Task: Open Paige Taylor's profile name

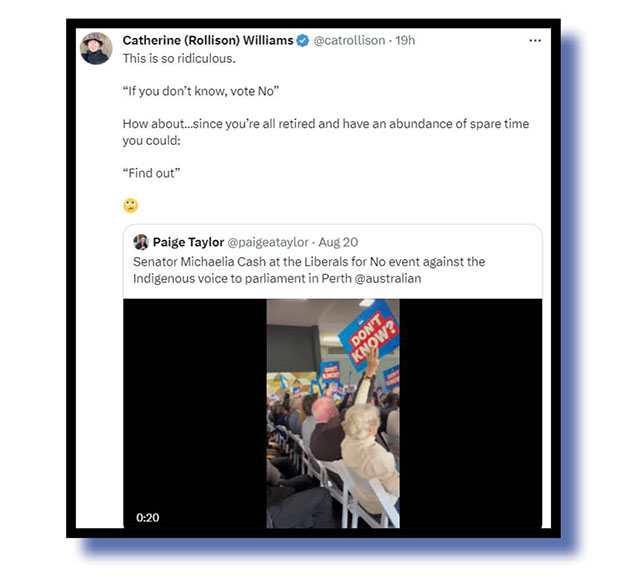Action: pos(188,242)
